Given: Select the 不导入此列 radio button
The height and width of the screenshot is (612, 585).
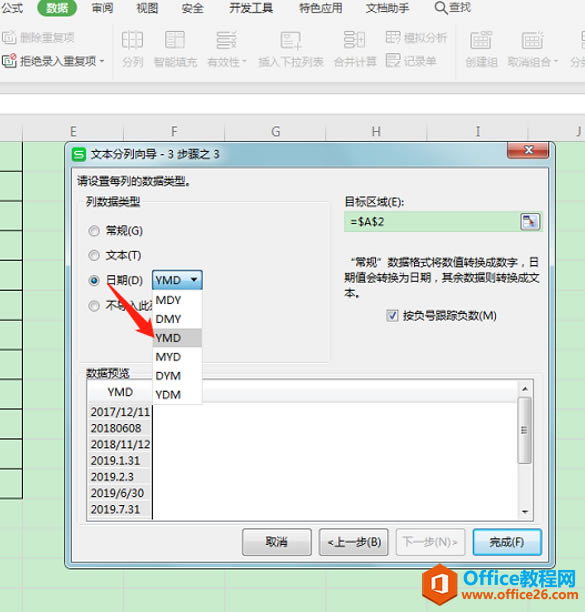Looking at the screenshot, I should (x=94, y=306).
